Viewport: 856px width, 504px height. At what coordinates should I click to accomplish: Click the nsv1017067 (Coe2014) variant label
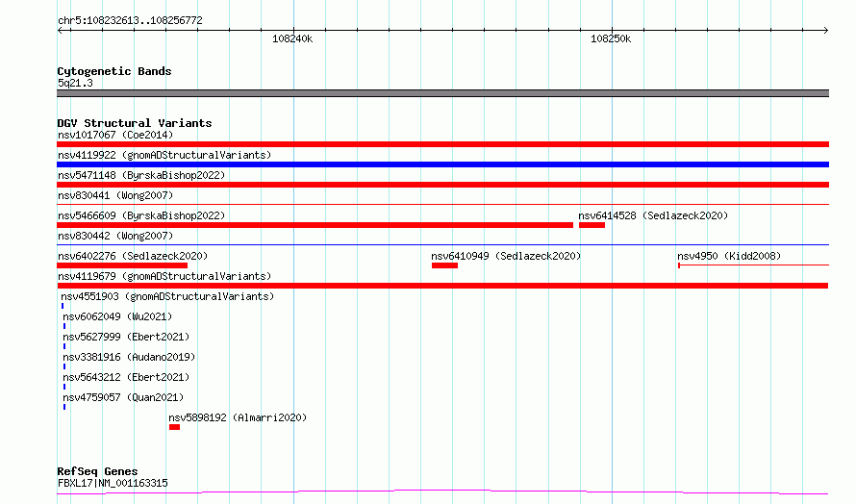pos(115,135)
